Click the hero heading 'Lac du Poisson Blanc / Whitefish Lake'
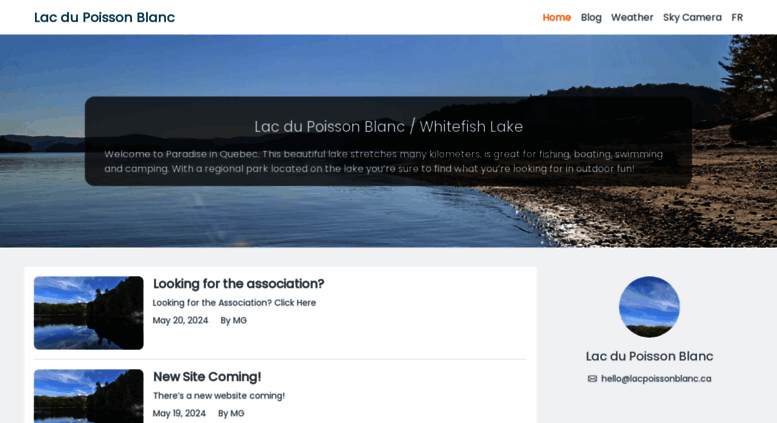The height and width of the screenshot is (423, 777). (388, 127)
